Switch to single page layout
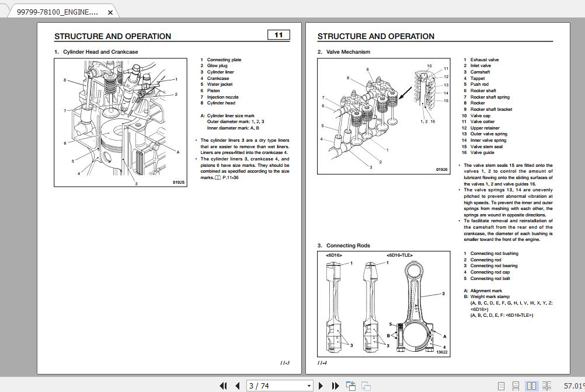Viewport: 585px width, 392px height. pos(502,386)
